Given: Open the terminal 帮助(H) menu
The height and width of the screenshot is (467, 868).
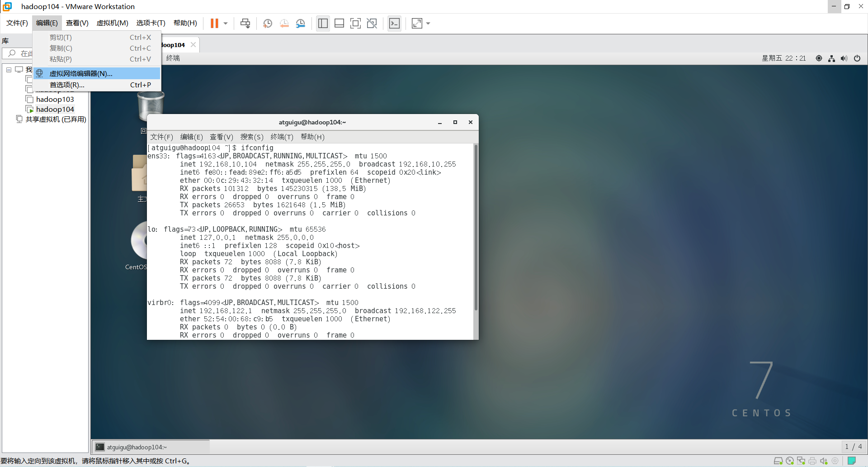Looking at the screenshot, I should 312,137.
